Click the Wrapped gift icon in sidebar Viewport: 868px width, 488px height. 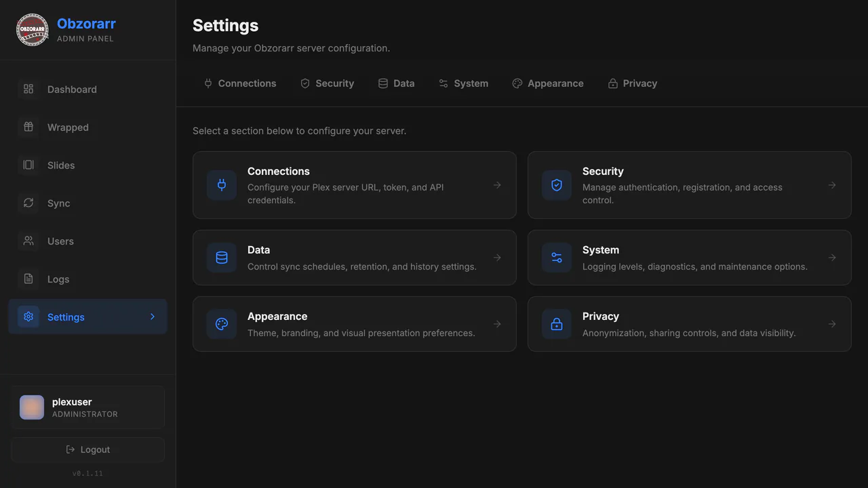pos(28,127)
